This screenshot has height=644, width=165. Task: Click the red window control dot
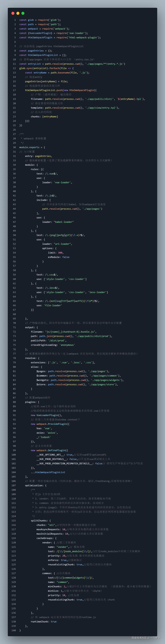point(13,13)
